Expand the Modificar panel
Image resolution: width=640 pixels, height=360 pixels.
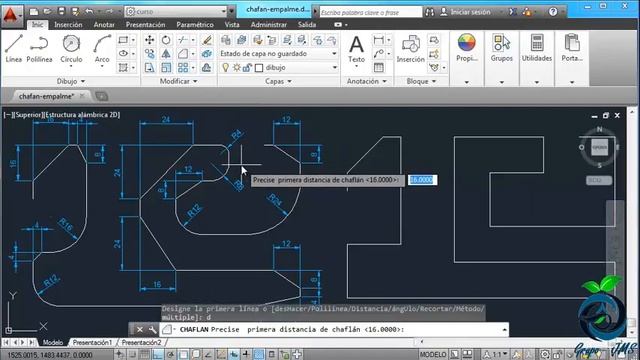[x=178, y=81]
